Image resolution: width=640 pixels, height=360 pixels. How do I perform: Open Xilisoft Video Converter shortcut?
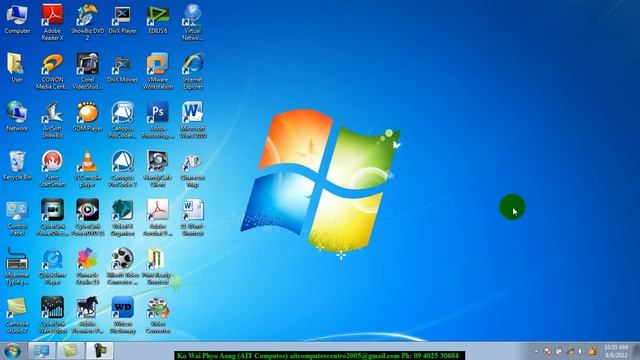tap(122, 266)
